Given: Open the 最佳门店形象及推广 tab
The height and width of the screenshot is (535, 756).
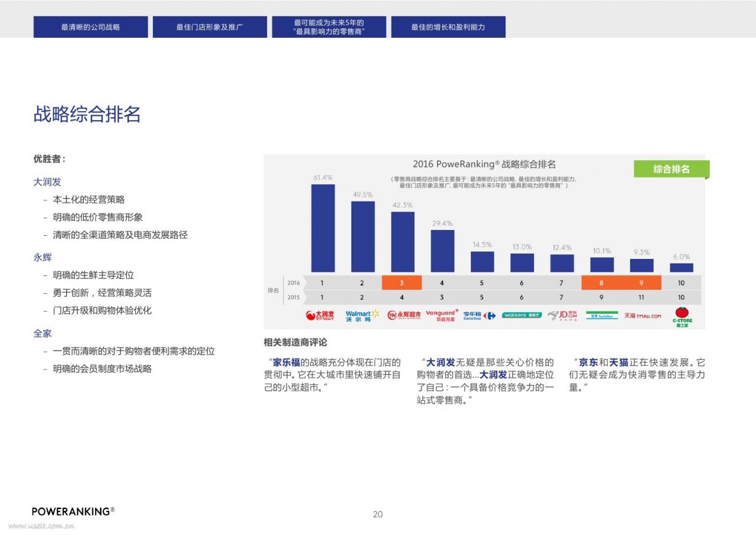Looking at the screenshot, I should click(210, 27).
